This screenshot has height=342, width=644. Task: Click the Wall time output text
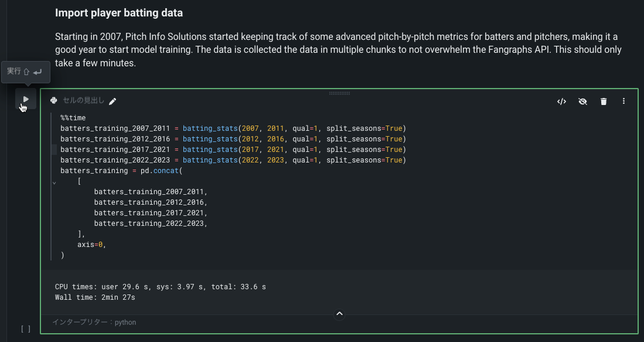point(95,297)
